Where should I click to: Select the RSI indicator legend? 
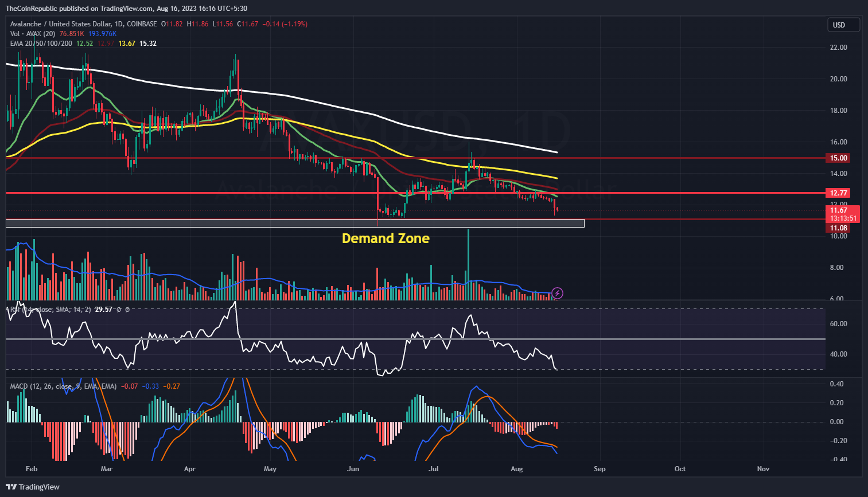click(50, 310)
